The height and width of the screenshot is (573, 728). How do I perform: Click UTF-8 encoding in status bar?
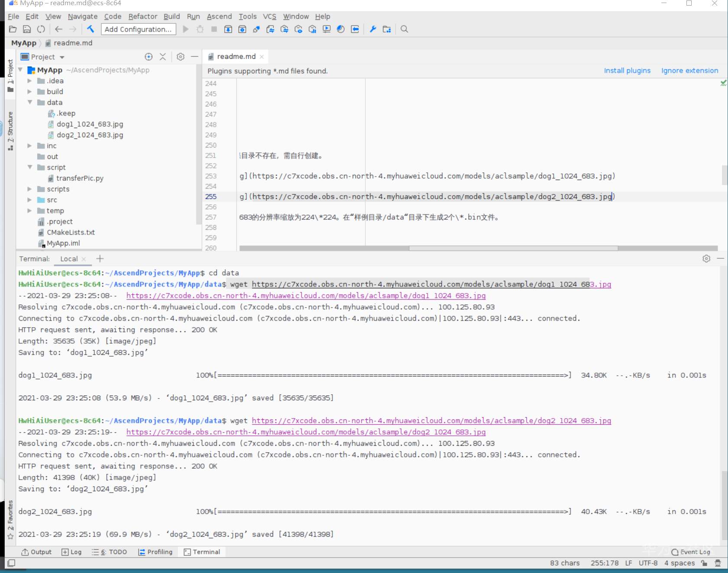coord(648,563)
